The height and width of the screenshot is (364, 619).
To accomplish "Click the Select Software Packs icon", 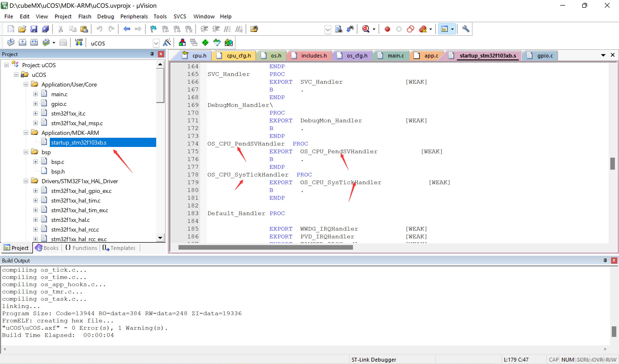I will 217,43.
